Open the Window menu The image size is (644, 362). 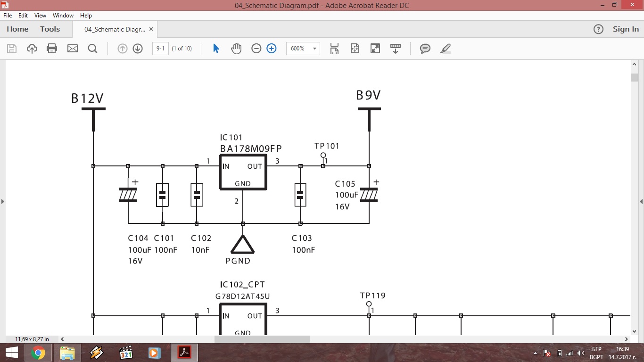pyautogui.click(x=63, y=16)
